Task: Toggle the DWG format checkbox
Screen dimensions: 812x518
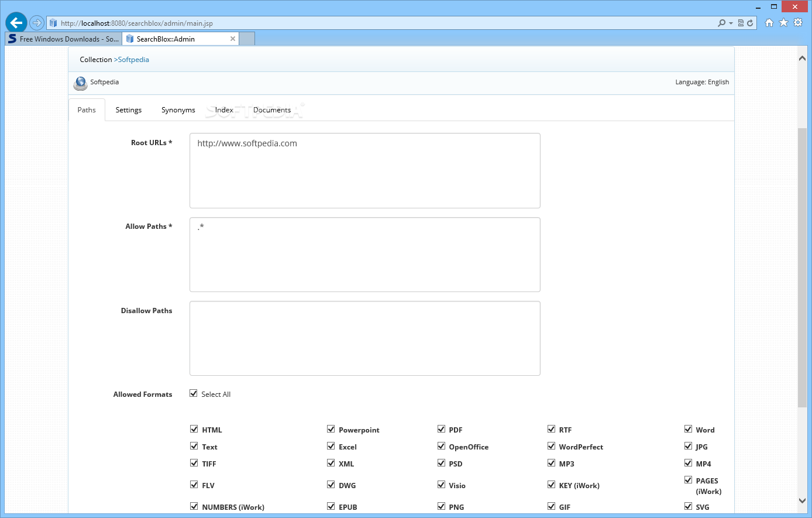Action: 331,485
